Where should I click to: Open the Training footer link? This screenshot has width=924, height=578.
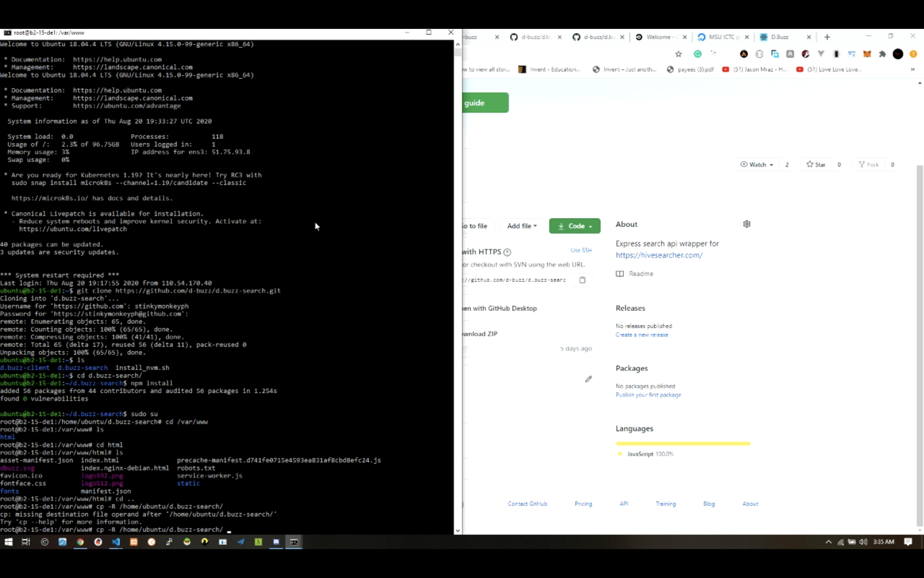(665, 504)
